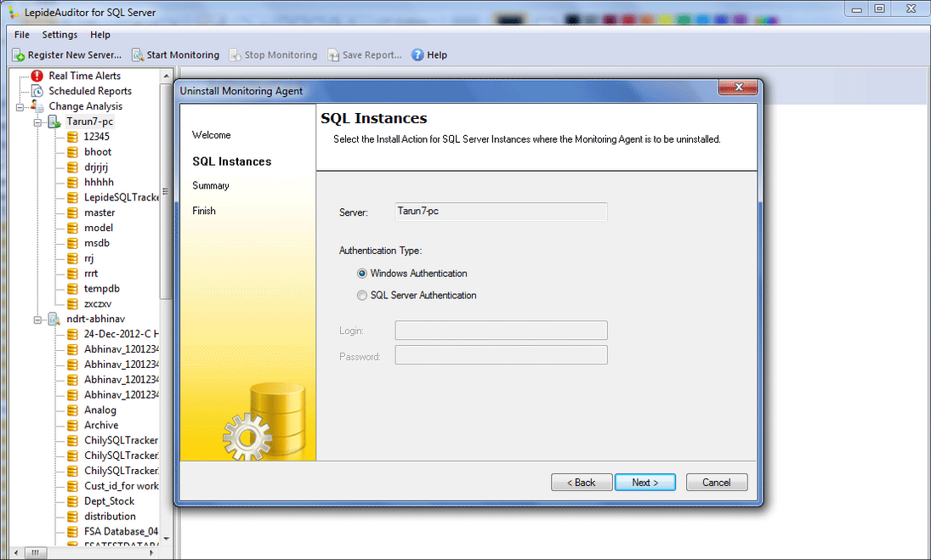Close the Uninstall Monitoring Agent dialog
The height and width of the screenshot is (560, 931).
738,88
